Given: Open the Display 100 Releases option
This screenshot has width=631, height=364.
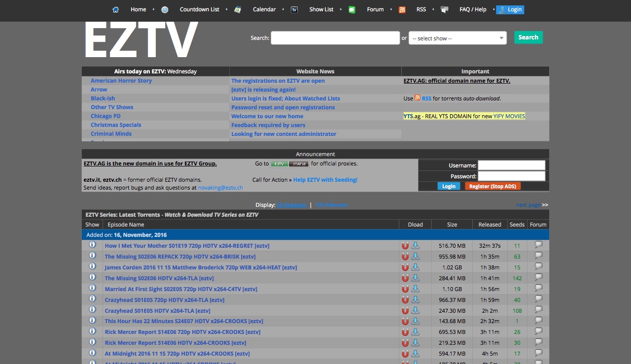Looking at the screenshot, I should [331, 204].
